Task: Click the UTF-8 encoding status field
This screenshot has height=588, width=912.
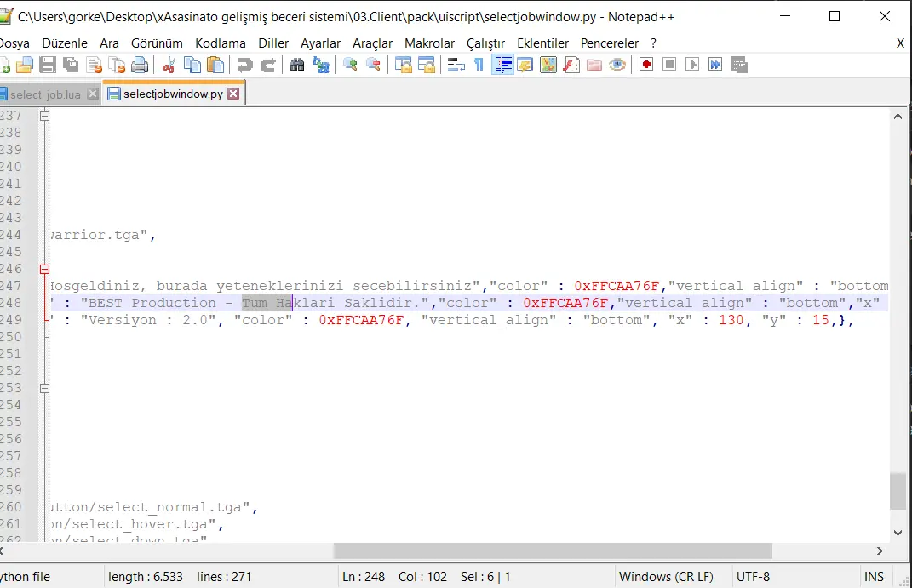Action: click(x=754, y=576)
